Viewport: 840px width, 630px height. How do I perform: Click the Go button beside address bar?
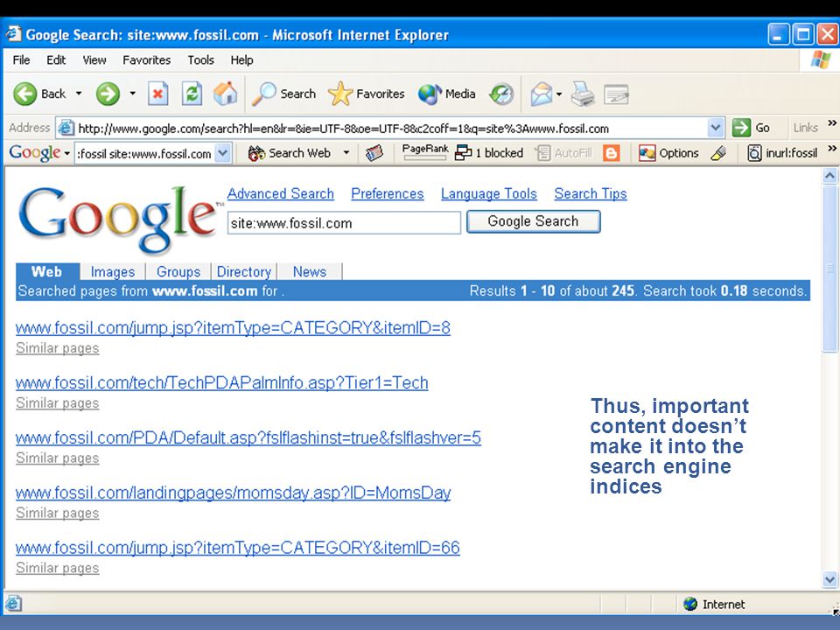(x=751, y=128)
